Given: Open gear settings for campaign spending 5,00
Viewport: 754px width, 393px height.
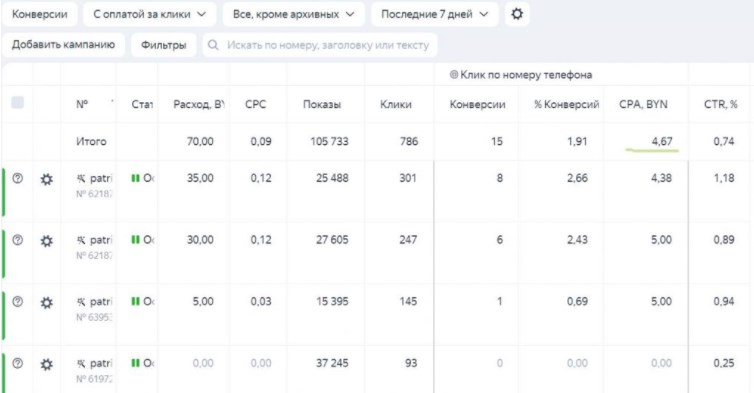Looking at the screenshot, I should (47, 303).
